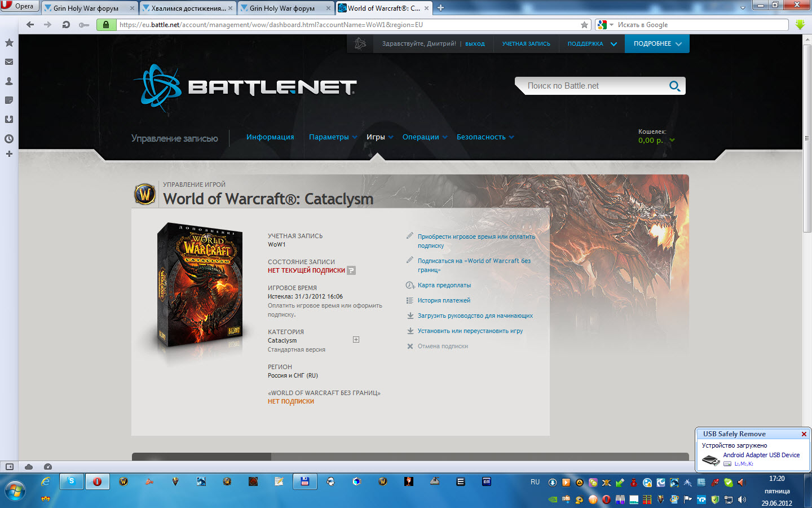Open Opera sidebar Bookmarks star panel

pyautogui.click(x=9, y=43)
